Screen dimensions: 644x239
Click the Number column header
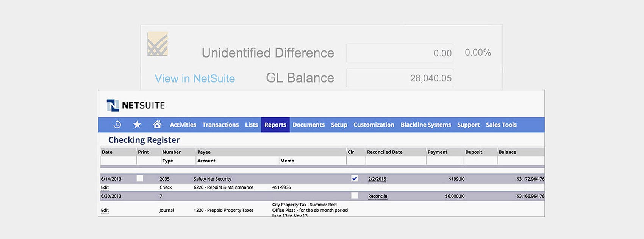pos(172,152)
